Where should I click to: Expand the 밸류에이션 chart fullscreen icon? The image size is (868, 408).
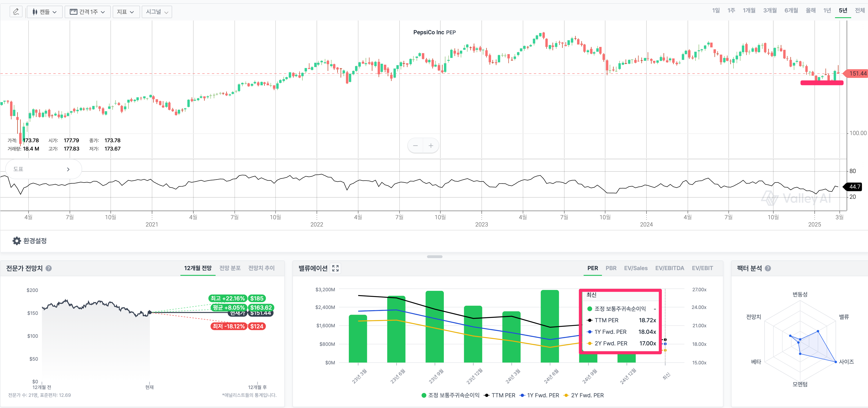point(335,268)
